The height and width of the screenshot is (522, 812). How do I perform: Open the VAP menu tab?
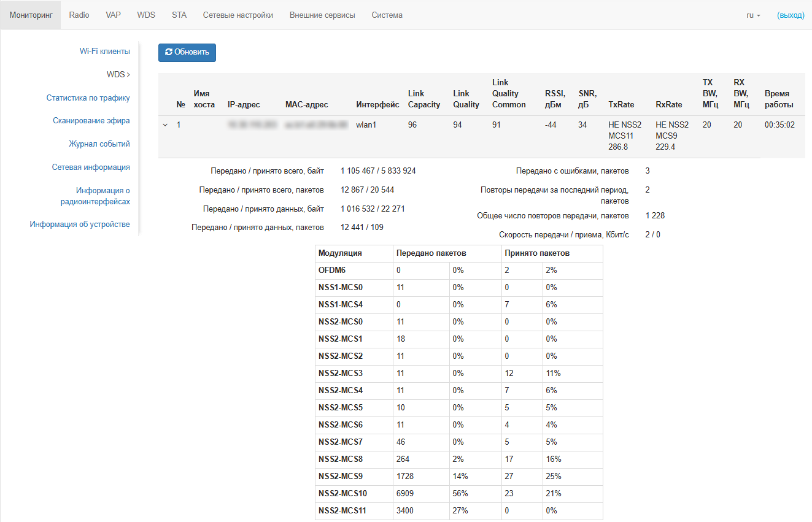pyautogui.click(x=113, y=15)
